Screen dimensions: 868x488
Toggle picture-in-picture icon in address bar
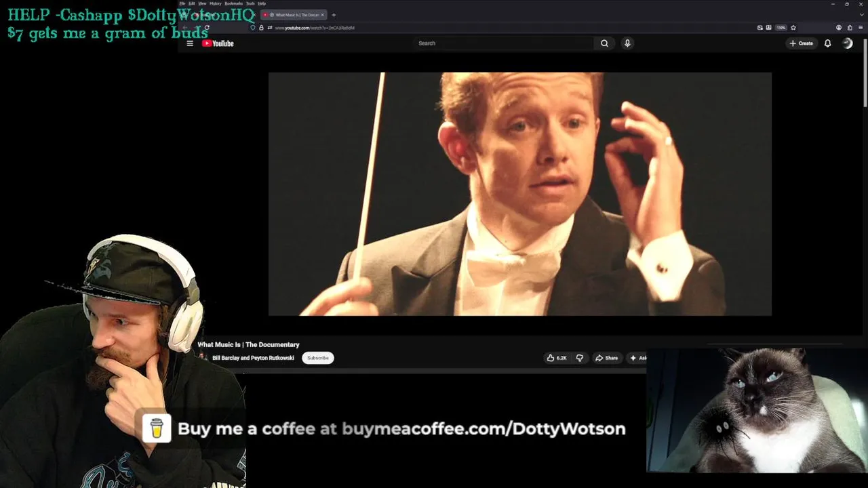(760, 28)
